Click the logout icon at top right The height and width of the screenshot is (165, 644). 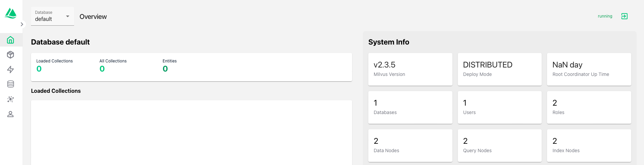[624, 16]
